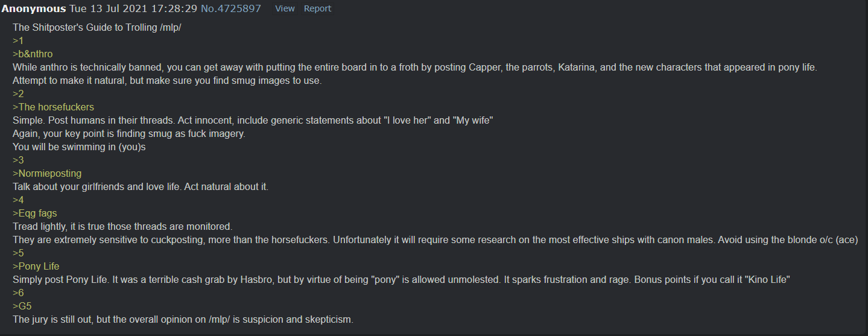868x336 pixels.
Task: Click the greentext line ">4"
Action: [18, 200]
